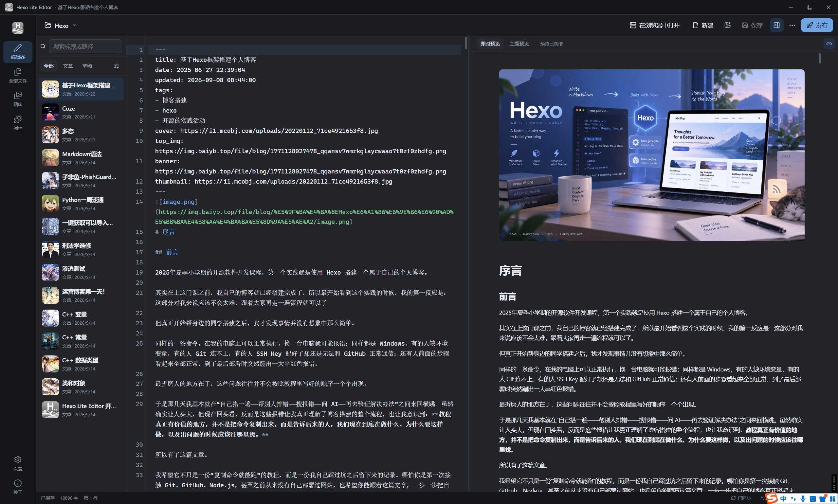The width and height of the screenshot is (838, 504).
Task: Click the '## 前言' heading in editor
Action: pyautogui.click(x=166, y=252)
